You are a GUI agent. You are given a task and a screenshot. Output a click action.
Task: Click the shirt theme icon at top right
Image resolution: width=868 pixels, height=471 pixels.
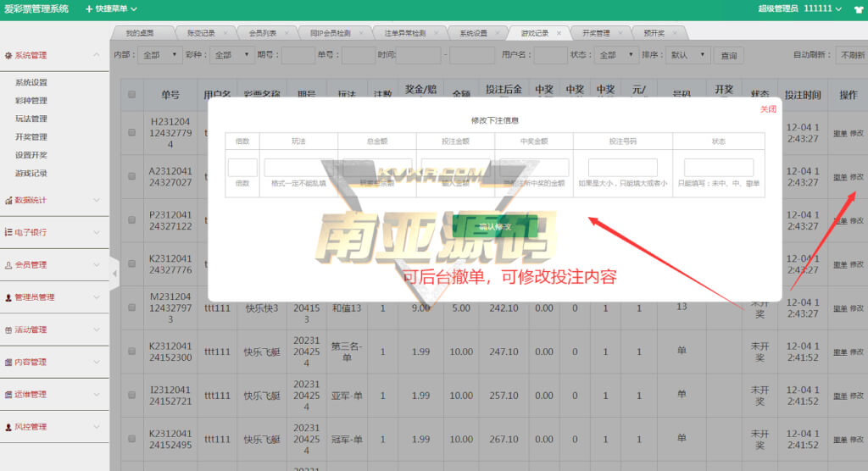[859, 8]
